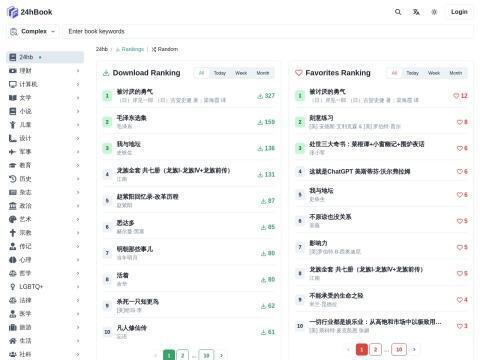Open 刻意练习 in Favorites Ranking

321,118
